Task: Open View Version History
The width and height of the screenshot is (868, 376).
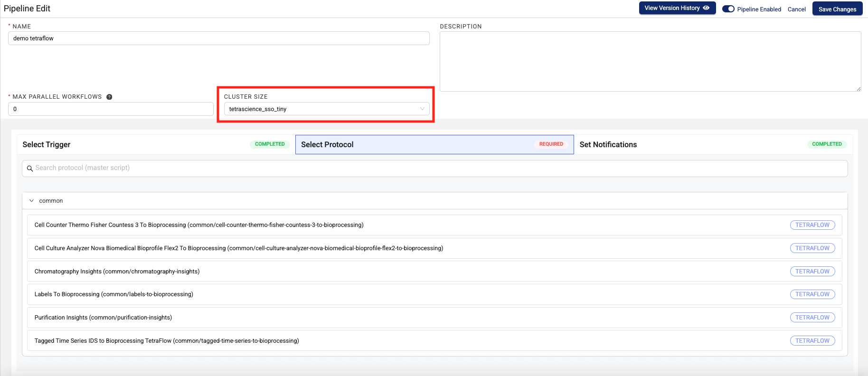Action: pos(677,8)
